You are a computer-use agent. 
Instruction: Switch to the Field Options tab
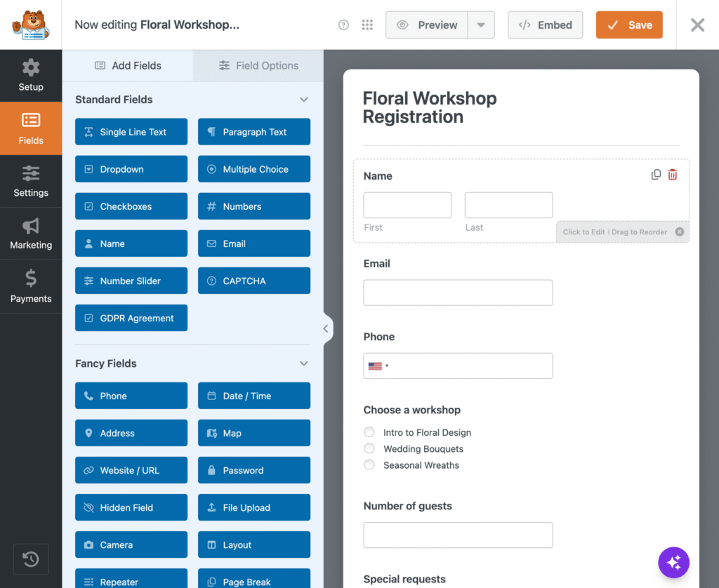(258, 65)
